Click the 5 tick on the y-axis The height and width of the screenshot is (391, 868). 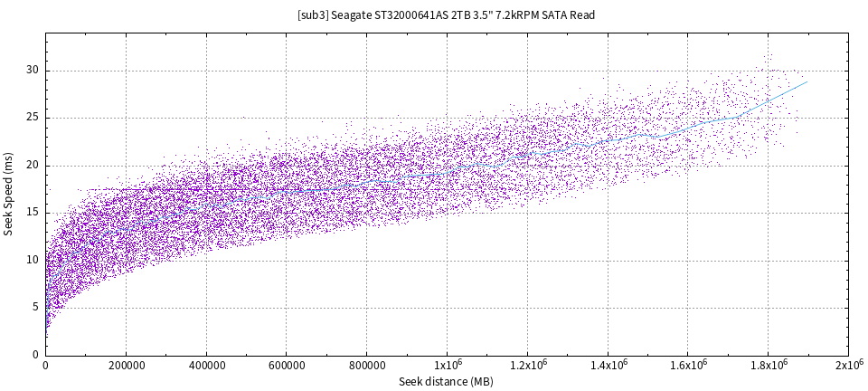35,308
